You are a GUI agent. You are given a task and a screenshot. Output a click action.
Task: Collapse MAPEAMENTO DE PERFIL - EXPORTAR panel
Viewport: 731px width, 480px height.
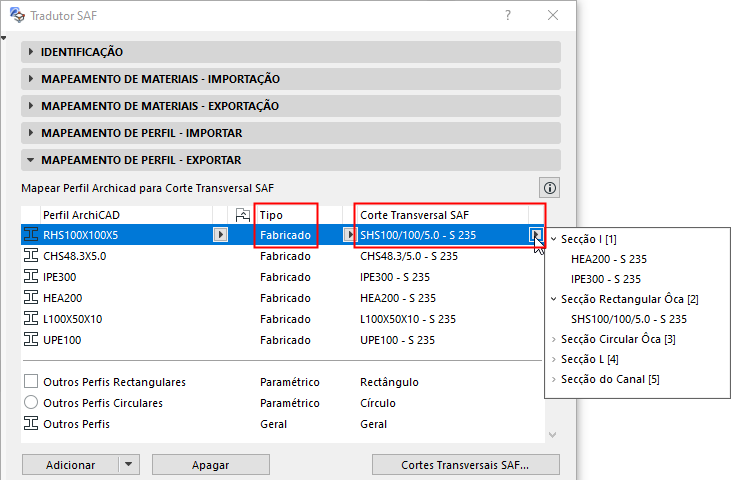click(x=30, y=160)
